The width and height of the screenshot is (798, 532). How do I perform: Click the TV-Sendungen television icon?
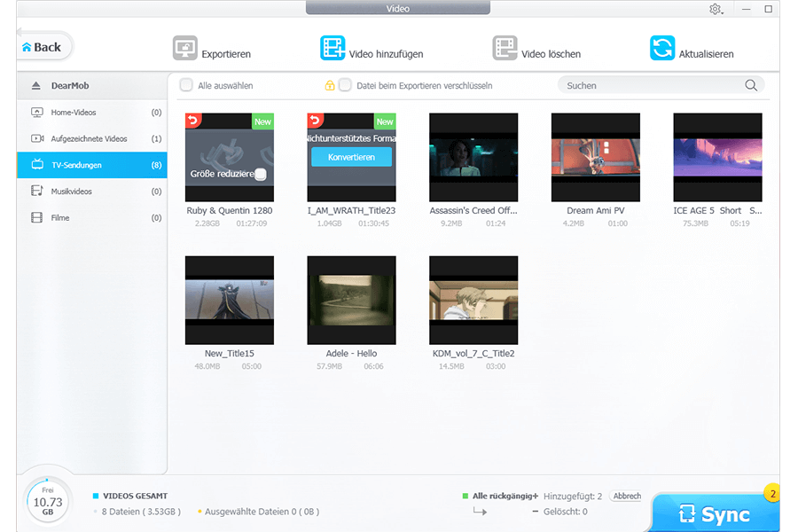click(x=37, y=164)
